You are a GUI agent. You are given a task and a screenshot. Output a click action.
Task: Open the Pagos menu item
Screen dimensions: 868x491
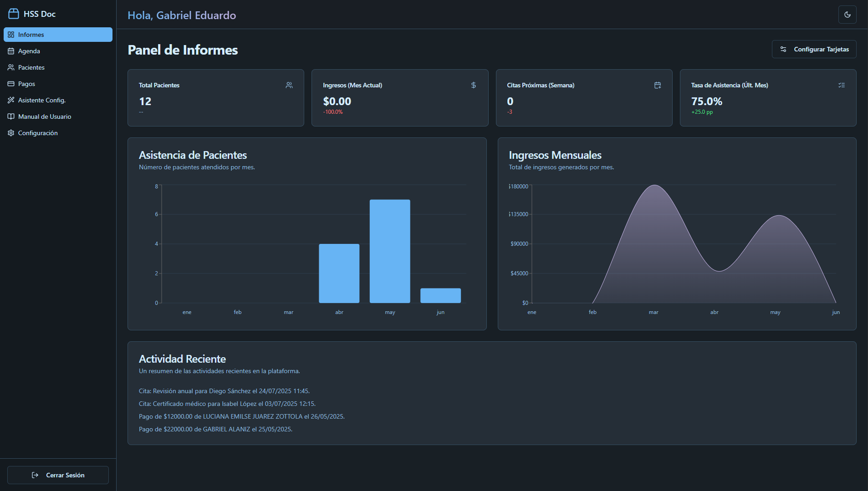tap(26, 84)
